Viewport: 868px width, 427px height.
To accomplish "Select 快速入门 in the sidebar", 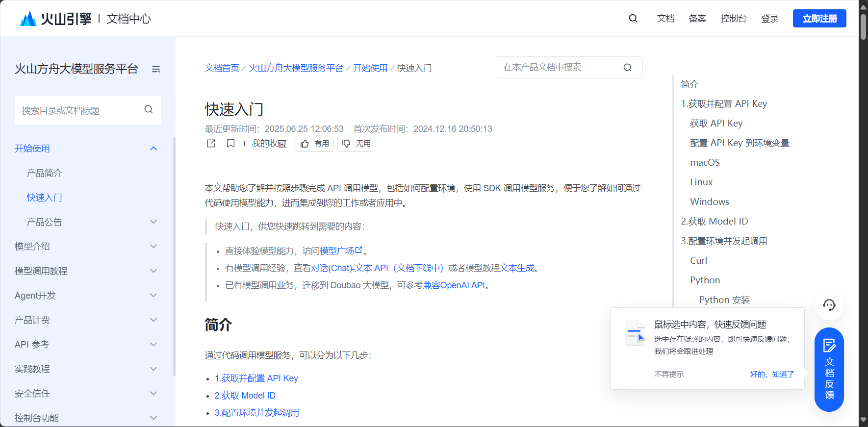I will tap(45, 198).
